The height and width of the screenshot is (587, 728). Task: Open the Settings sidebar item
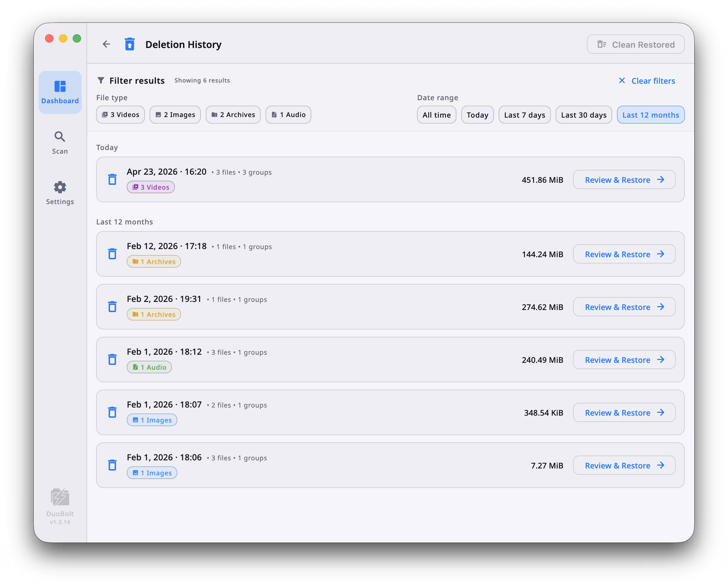coord(60,193)
